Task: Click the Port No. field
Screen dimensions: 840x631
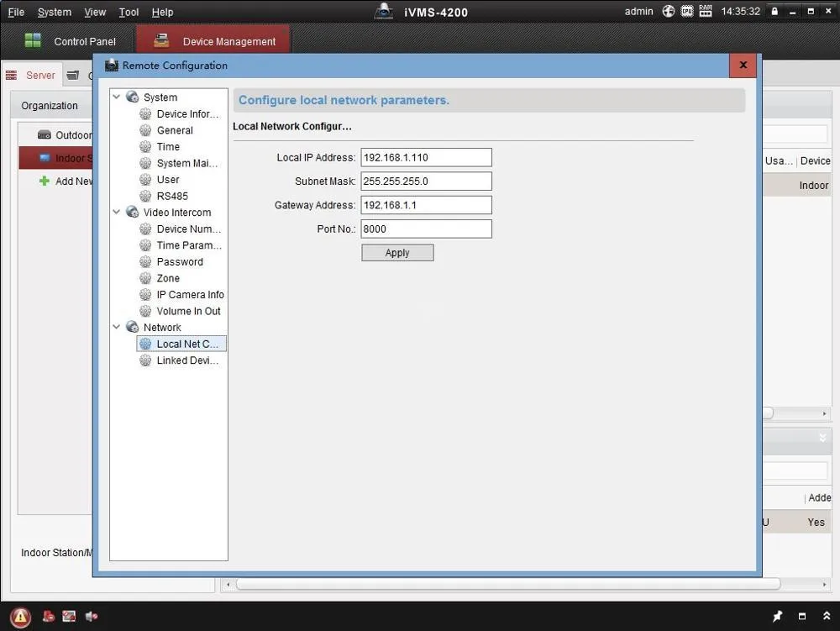Action: point(426,229)
